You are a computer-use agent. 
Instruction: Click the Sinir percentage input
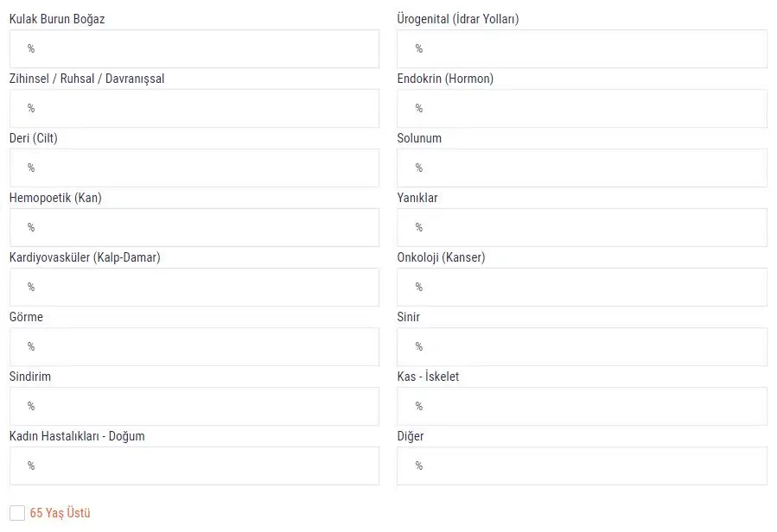pos(582,346)
